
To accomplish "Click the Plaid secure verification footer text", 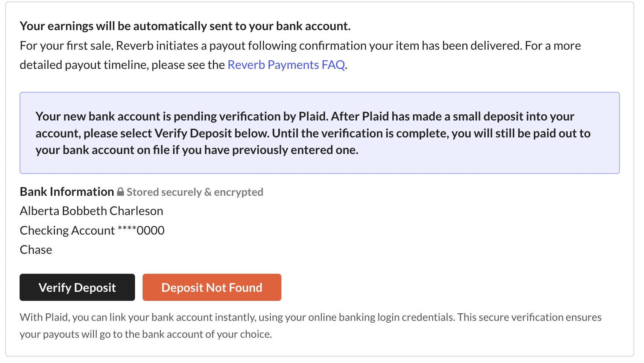I will point(311,325).
